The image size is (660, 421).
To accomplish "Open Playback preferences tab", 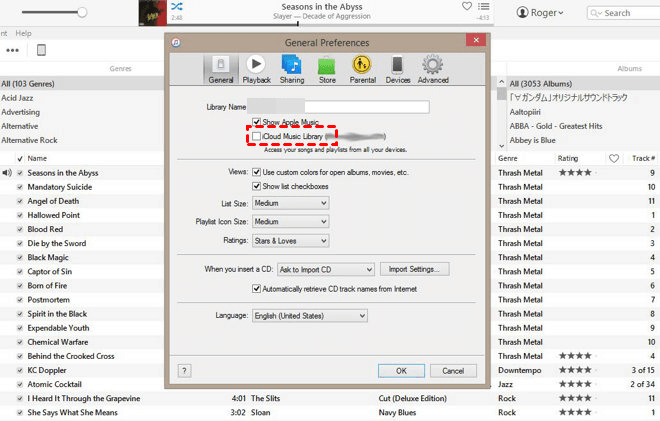I will pyautogui.click(x=256, y=69).
